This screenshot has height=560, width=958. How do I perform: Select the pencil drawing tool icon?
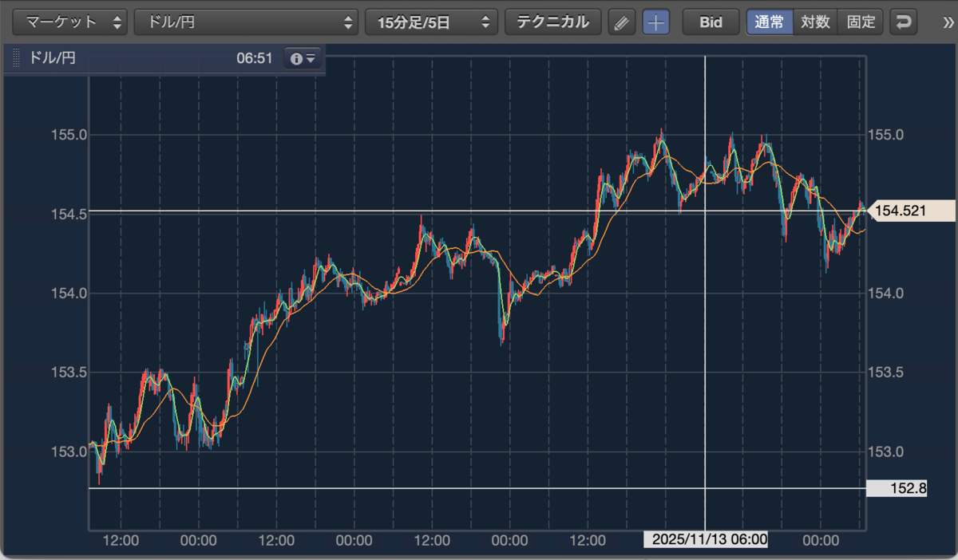(x=621, y=22)
